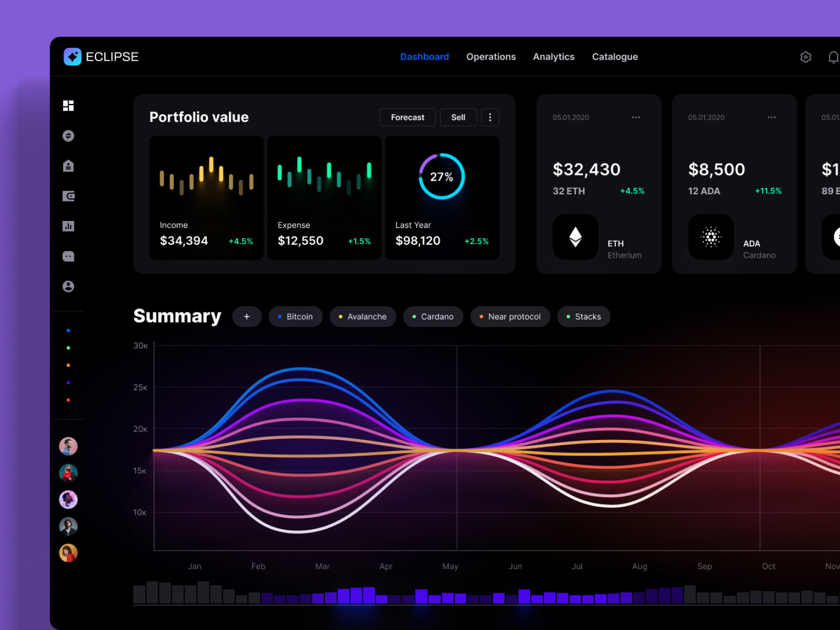Open the wallet icon in the sidebar
This screenshot has width=840, height=630.
tap(69, 196)
